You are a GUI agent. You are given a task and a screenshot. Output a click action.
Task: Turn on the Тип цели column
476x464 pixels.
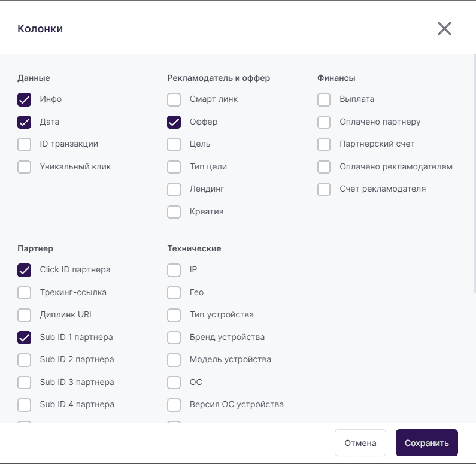tap(174, 167)
